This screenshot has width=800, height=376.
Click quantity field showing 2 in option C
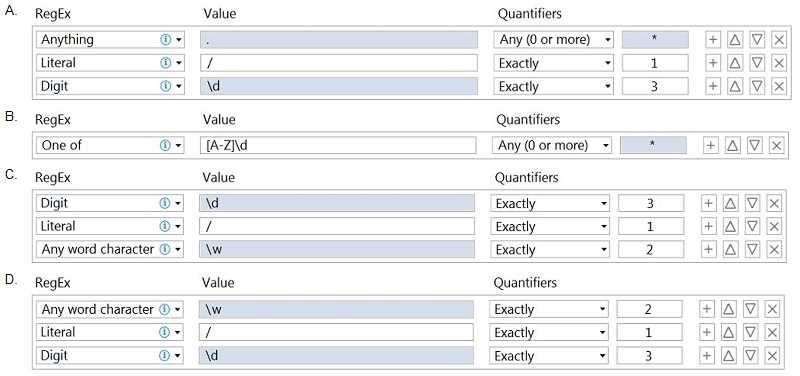pos(651,249)
